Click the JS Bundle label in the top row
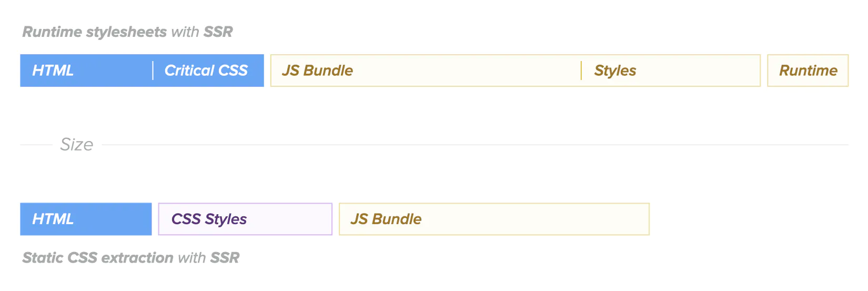Viewport: 868px width, 291px height. [318, 71]
